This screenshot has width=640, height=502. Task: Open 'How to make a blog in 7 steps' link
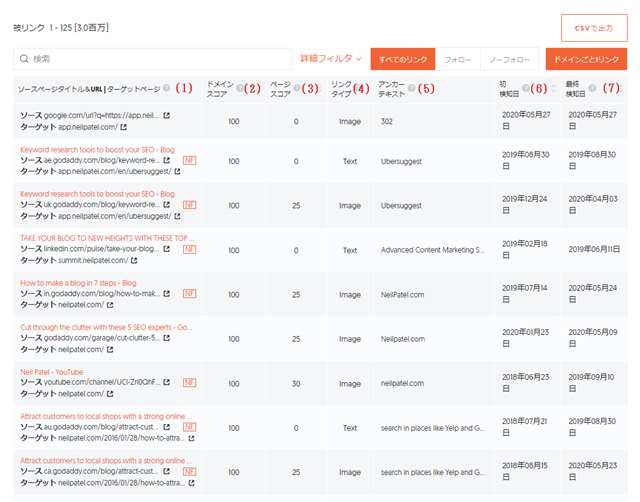click(78, 282)
